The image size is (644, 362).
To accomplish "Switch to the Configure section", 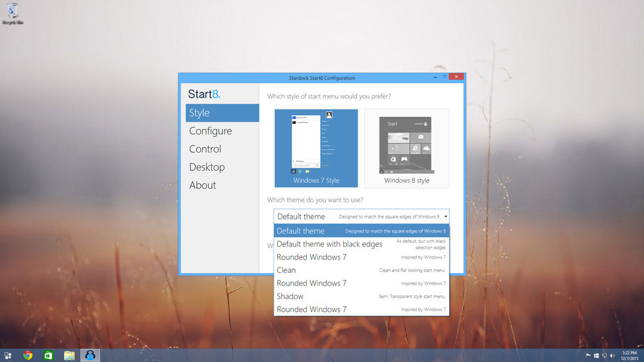I will tap(211, 131).
